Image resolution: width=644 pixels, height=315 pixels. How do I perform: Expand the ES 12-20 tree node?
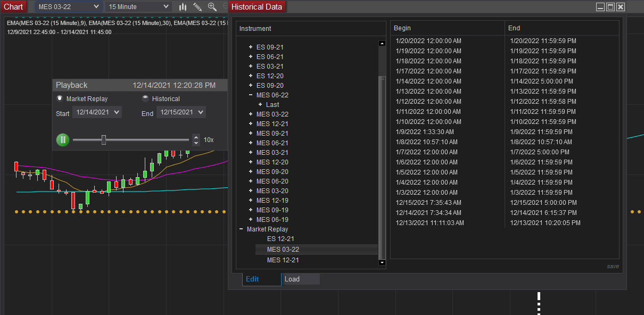coord(251,76)
